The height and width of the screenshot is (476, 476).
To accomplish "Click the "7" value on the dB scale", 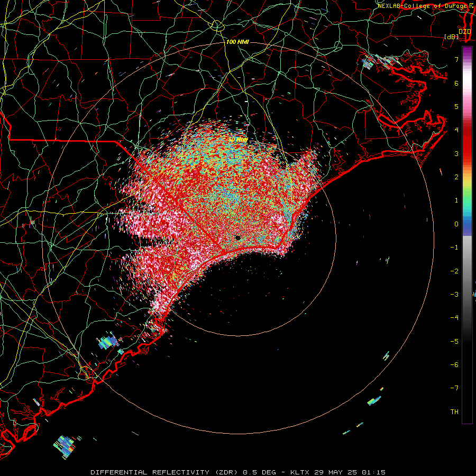I will [456, 59].
